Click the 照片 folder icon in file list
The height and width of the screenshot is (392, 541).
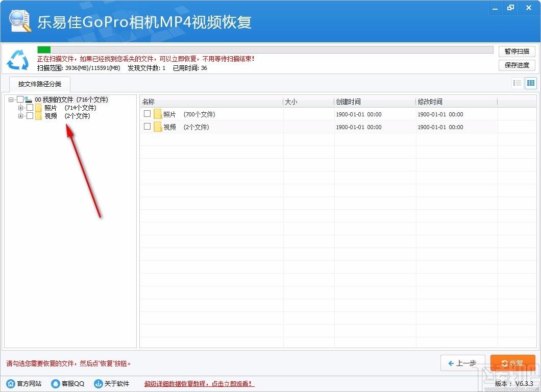(158, 114)
